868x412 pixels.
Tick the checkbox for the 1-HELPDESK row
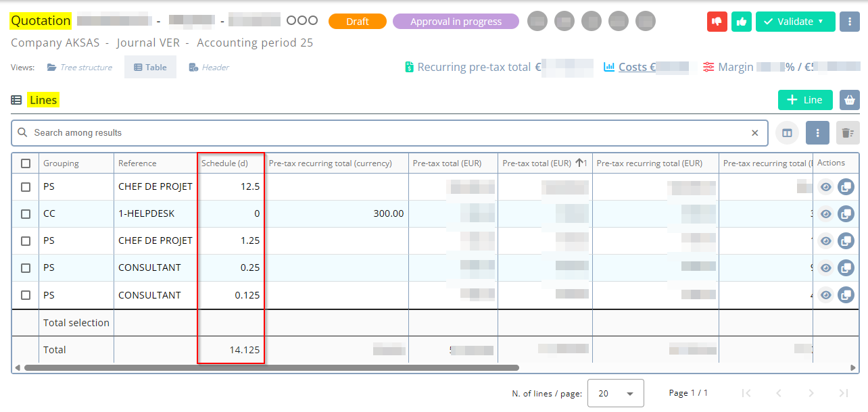[26, 214]
